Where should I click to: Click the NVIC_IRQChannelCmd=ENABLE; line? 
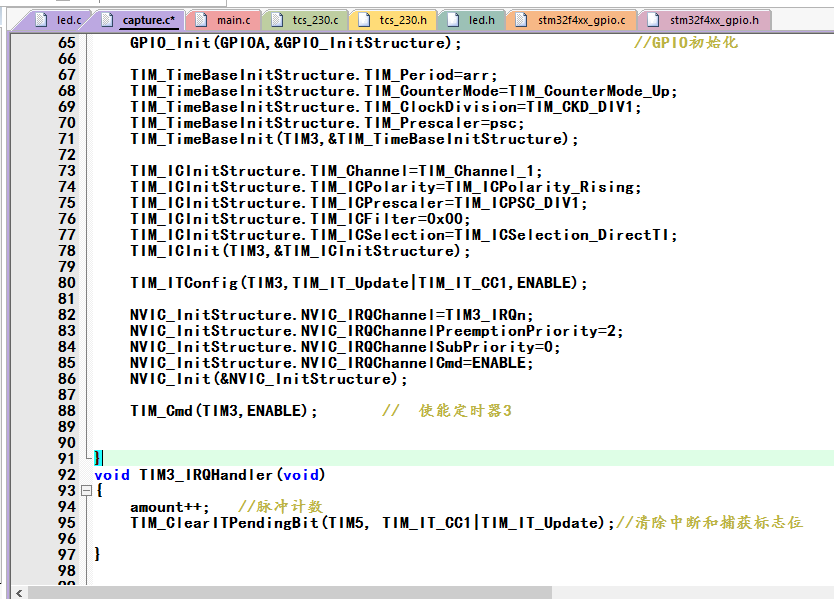pyautogui.click(x=331, y=363)
